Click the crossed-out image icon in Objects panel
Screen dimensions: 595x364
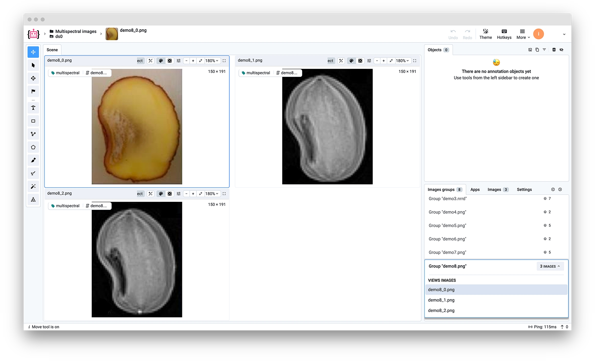pyautogui.click(x=530, y=50)
